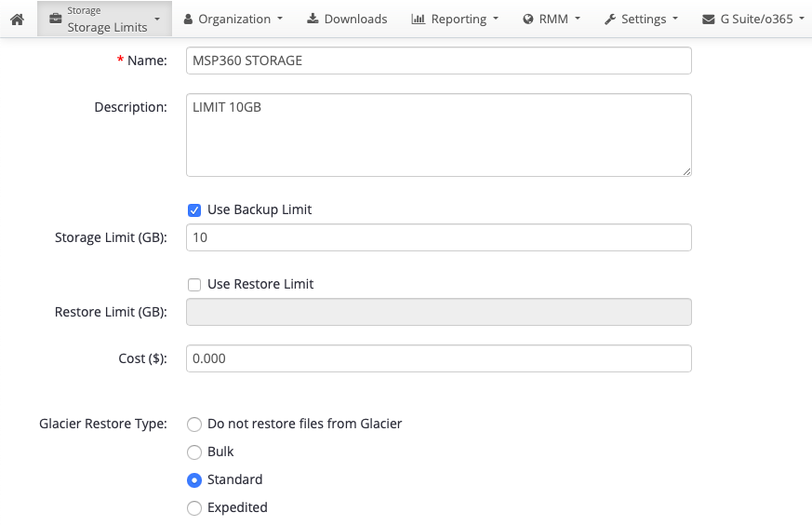
Task: Expand the Storage Limits dropdown arrow
Action: click(x=157, y=20)
